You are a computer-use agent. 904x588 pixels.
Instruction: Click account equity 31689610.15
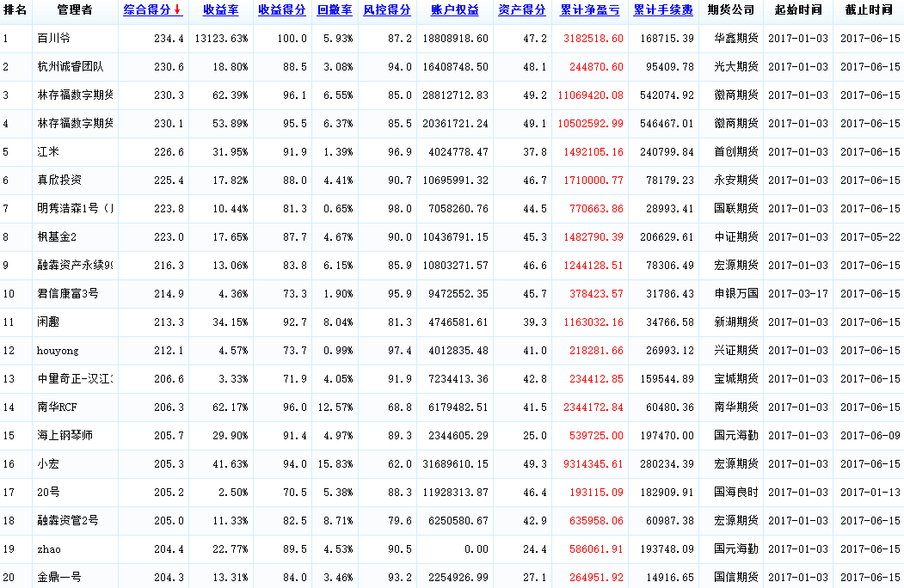[x=456, y=463]
